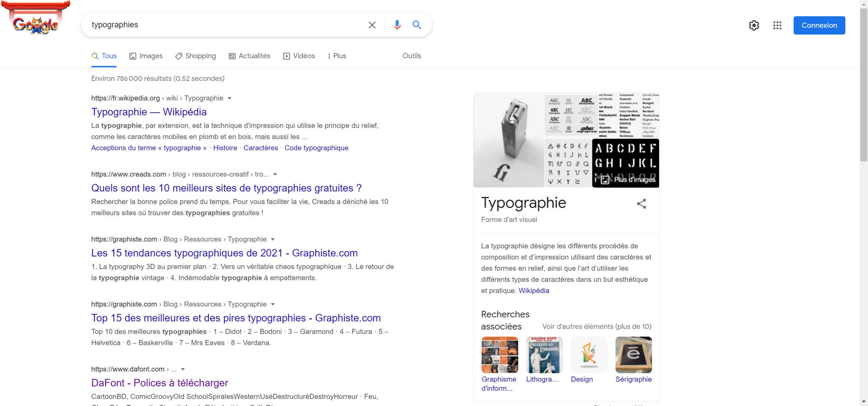Viewport: 868px width, 406px height.
Task: Open Les 15 tendances typographiques de 2021
Action: (x=224, y=253)
